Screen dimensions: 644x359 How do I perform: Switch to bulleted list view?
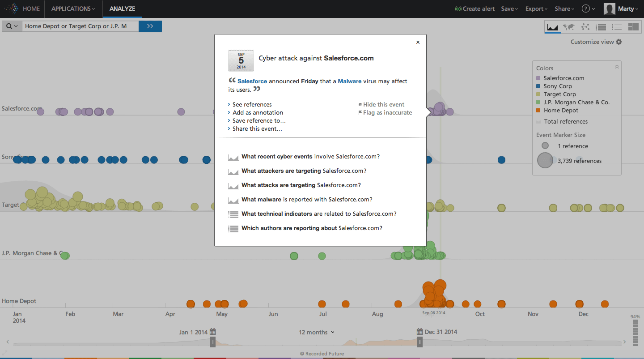point(617,27)
